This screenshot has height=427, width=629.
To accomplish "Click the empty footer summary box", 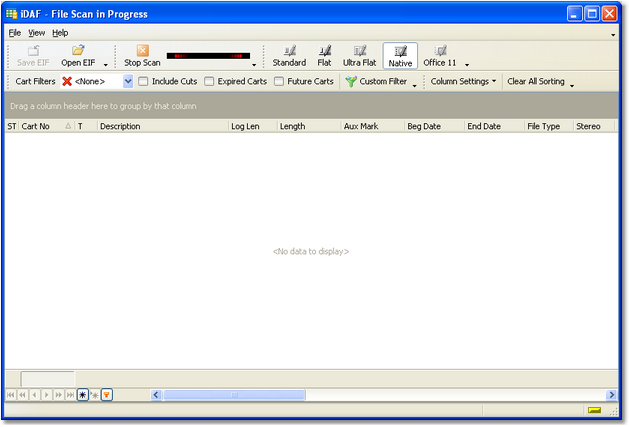I will pos(48,379).
